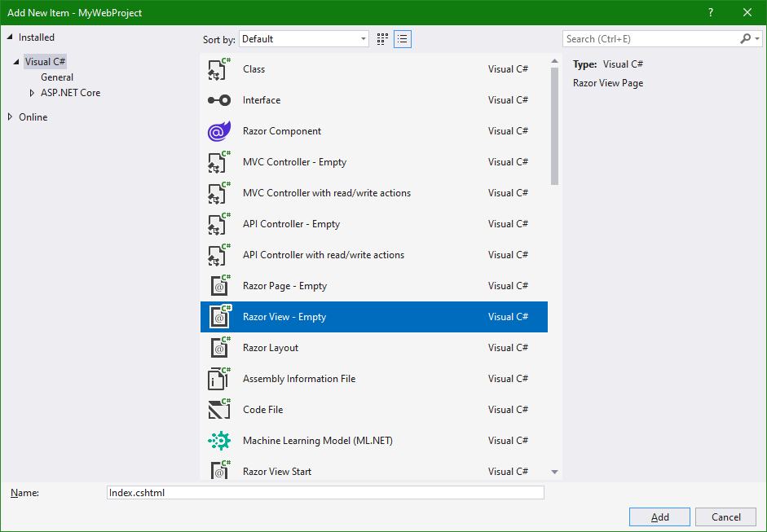
Task: Select the Razor View Start text
Action: (277, 472)
